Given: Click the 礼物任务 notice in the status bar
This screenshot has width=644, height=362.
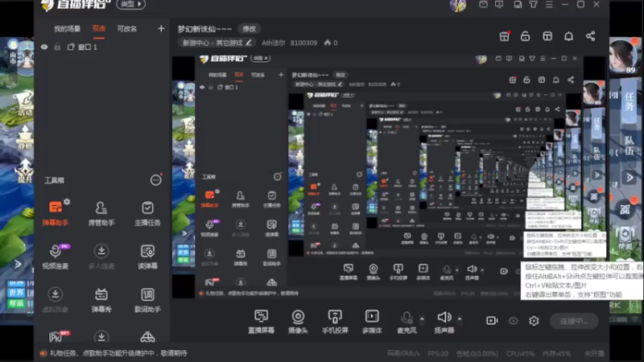Looking at the screenshot, I should [114, 353].
